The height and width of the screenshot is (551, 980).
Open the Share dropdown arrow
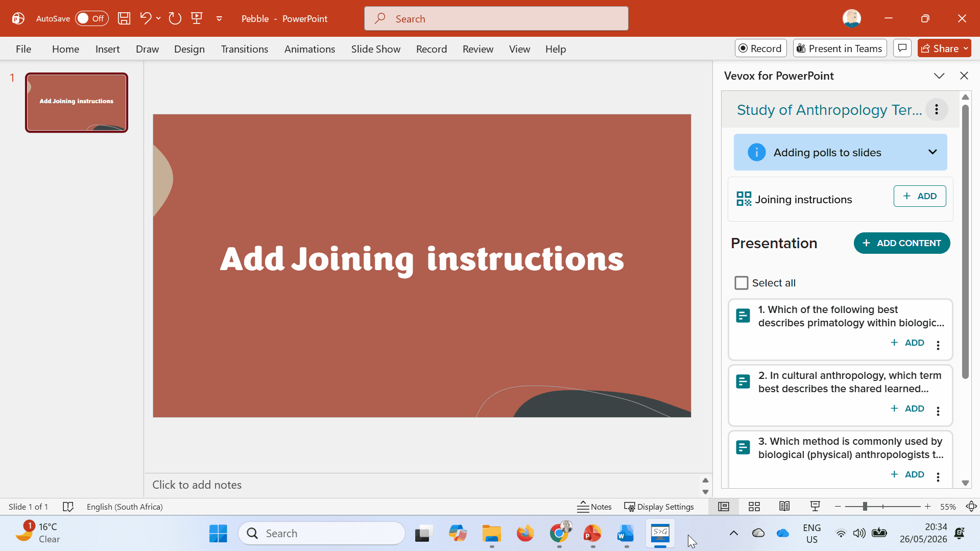(966, 49)
